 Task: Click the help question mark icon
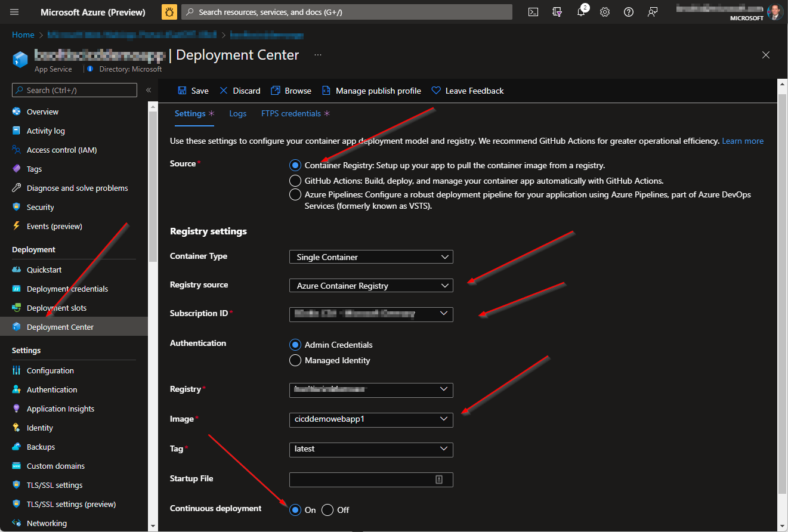[x=628, y=12]
